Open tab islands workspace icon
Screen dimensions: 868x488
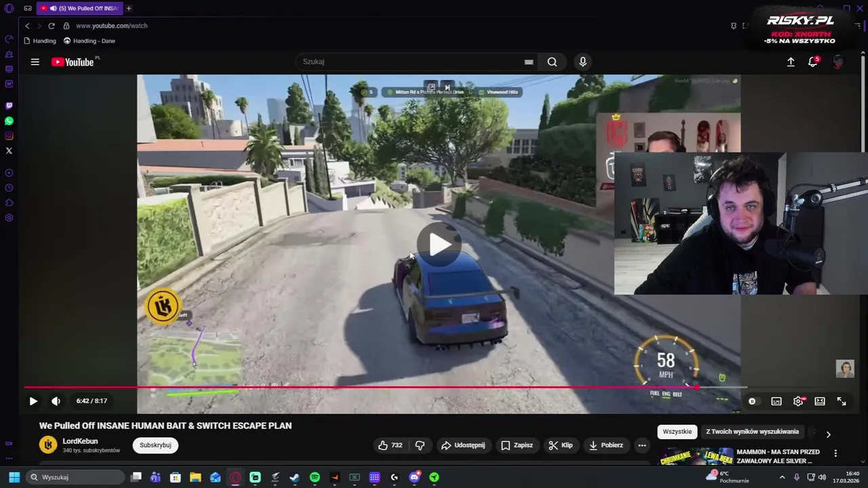28,8
